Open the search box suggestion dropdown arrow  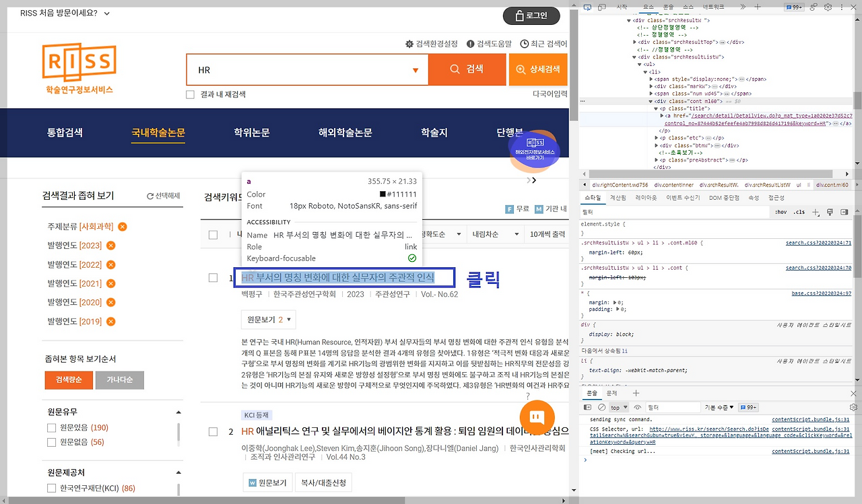tap(416, 70)
